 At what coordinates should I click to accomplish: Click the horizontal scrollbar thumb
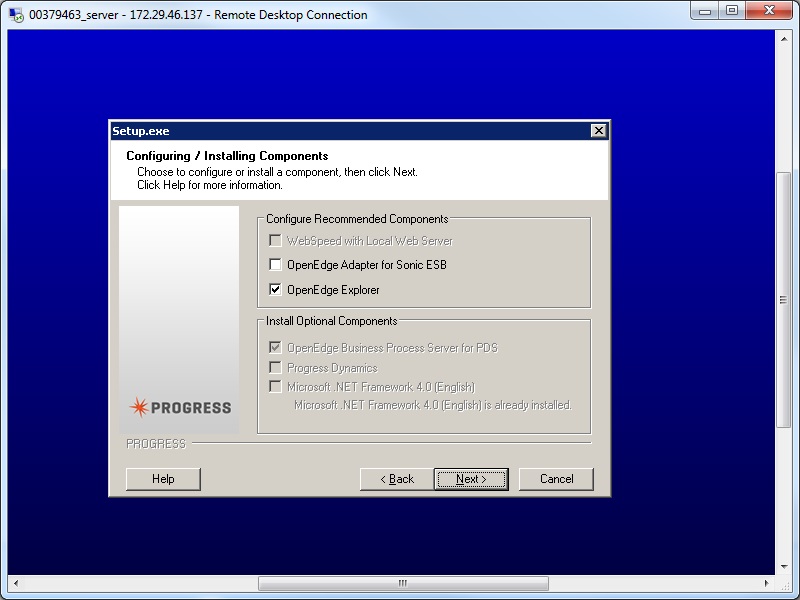pyautogui.click(x=403, y=583)
